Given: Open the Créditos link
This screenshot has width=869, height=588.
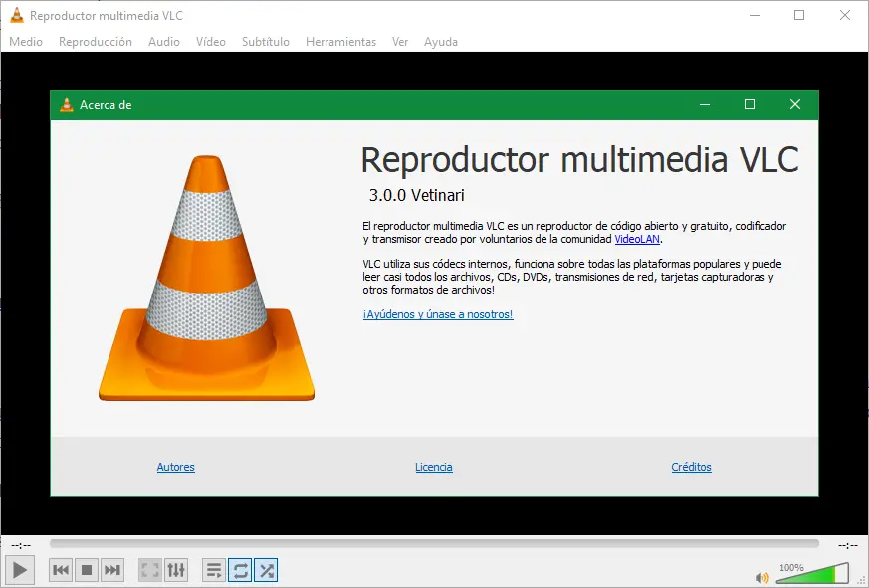Looking at the screenshot, I should click(691, 467).
